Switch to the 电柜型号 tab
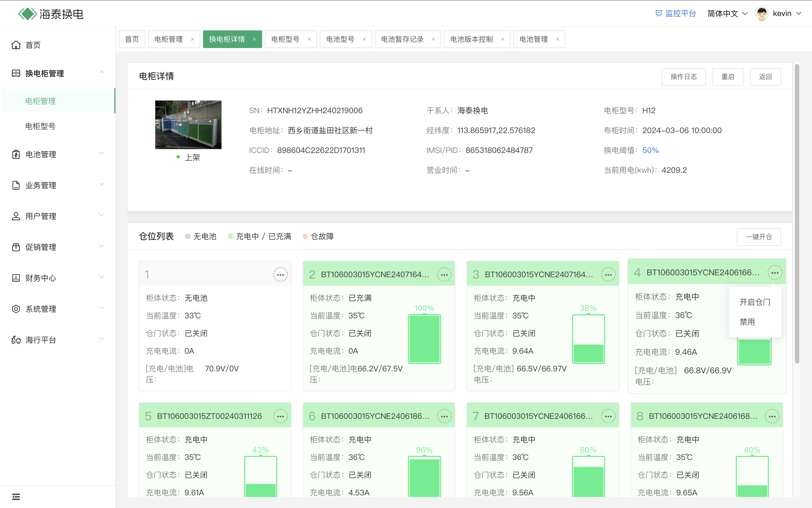 pyautogui.click(x=285, y=39)
